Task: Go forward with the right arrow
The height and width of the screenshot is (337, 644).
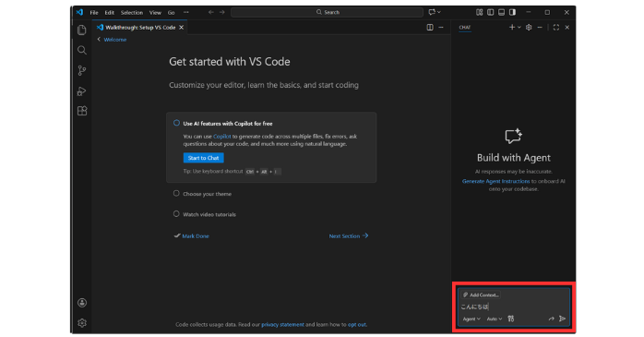Action: (x=222, y=12)
